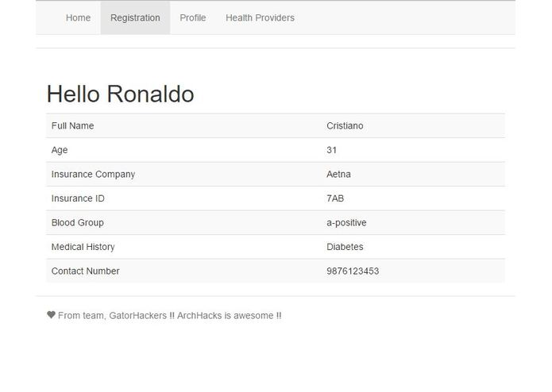Open the Home nav link
Screen dimensions: 552x392
78,17
